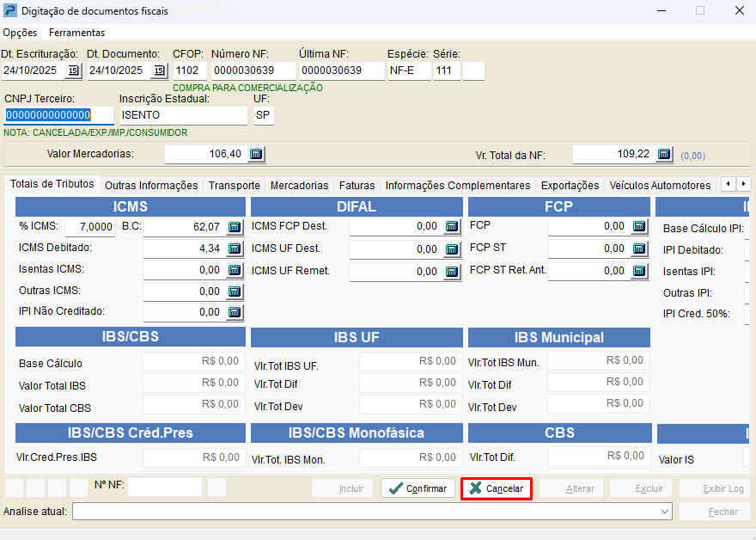Click calculator icon beside ICMS B.C. field

235,227
